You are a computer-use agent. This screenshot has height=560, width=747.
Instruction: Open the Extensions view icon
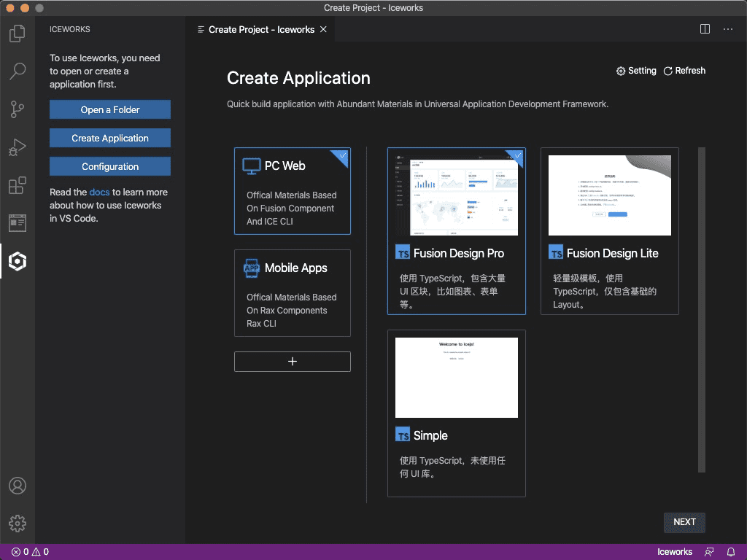click(18, 185)
